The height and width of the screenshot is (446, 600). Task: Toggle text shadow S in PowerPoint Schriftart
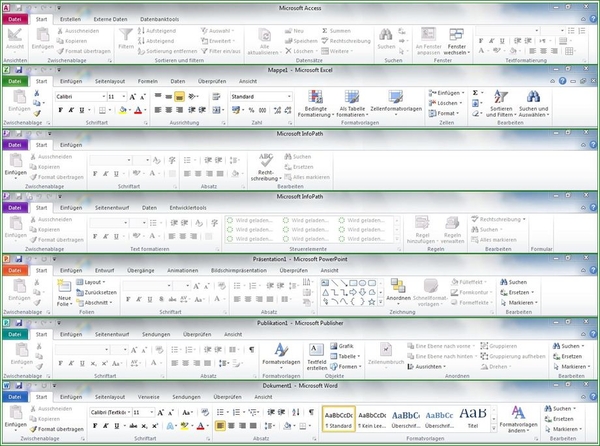[x=161, y=299]
